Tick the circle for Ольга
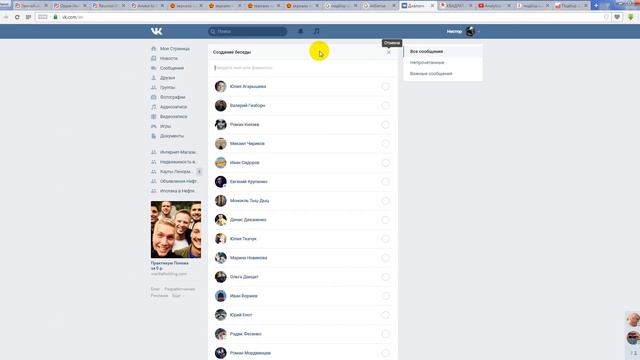Screen dimensions: 640x360 385,277
